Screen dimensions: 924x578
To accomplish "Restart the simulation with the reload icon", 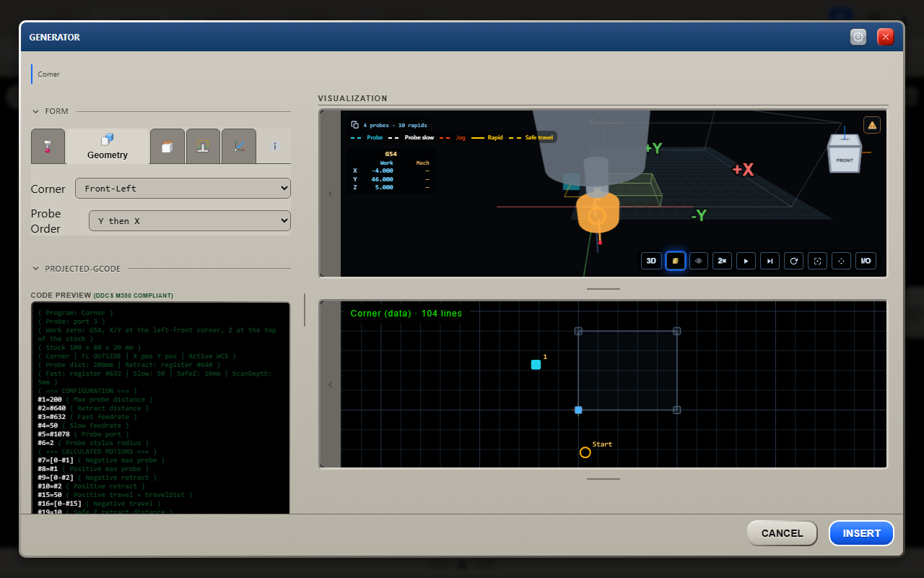I will pos(794,261).
